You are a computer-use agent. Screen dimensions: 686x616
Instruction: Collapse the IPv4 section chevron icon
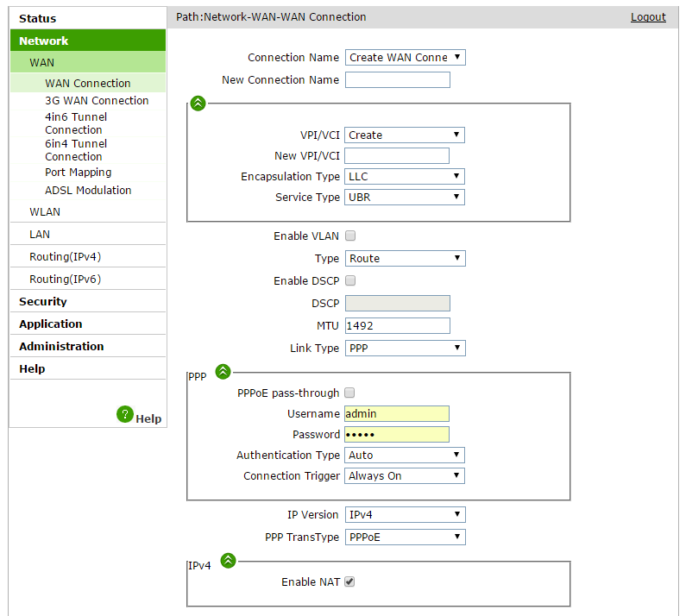click(228, 561)
